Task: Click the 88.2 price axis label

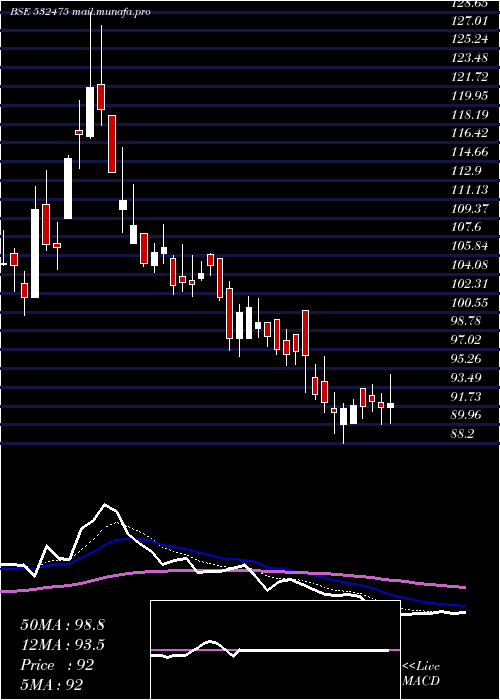Action: pyautogui.click(x=463, y=434)
